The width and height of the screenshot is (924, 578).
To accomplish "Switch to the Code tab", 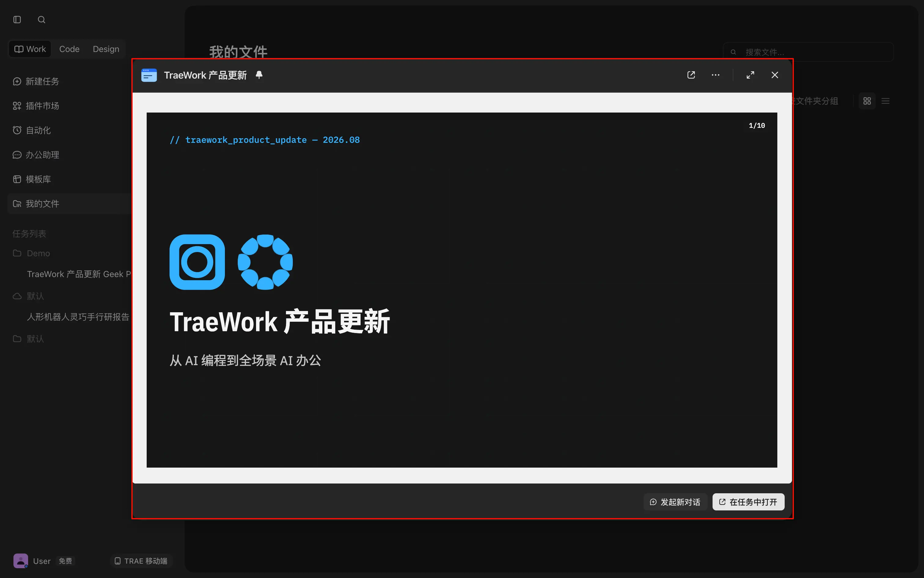I will 69,49.
